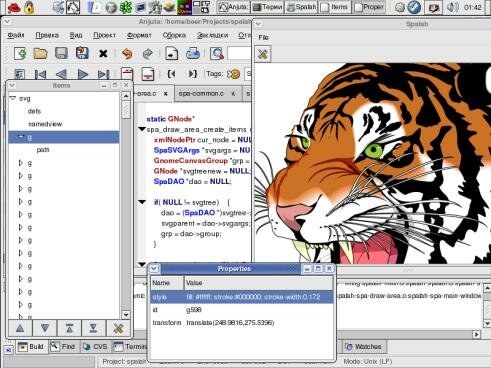Switch to the CVS bottom tab
Viewport: 491px width, 368px height.
pyautogui.click(x=95, y=347)
